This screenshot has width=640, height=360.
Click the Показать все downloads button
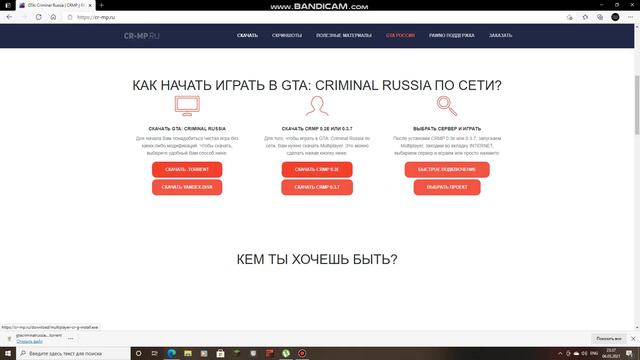[x=609, y=339]
